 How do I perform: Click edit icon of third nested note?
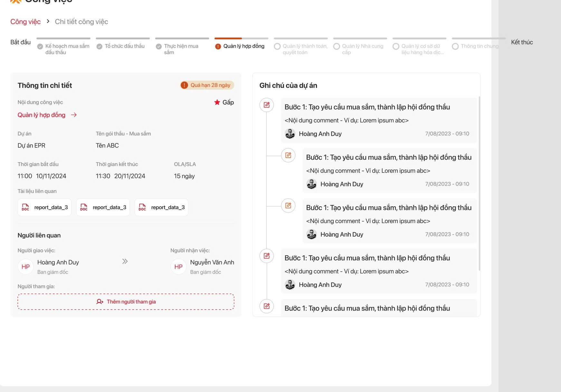pyautogui.click(x=288, y=206)
